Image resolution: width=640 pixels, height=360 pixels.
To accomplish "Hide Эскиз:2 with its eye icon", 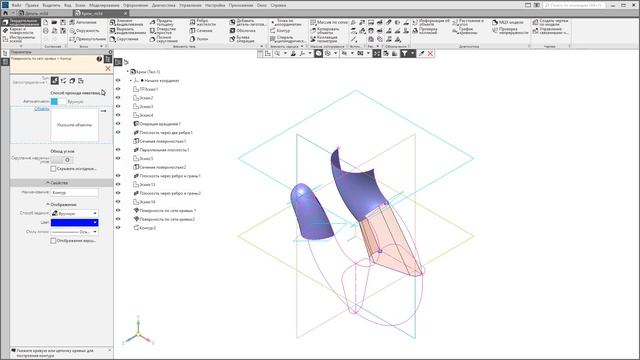I will [x=118, y=98].
